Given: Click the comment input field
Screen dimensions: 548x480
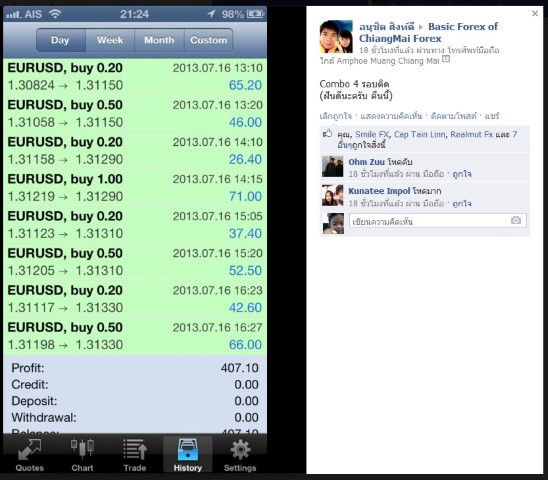Looking at the screenshot, I should coord(438,221).
